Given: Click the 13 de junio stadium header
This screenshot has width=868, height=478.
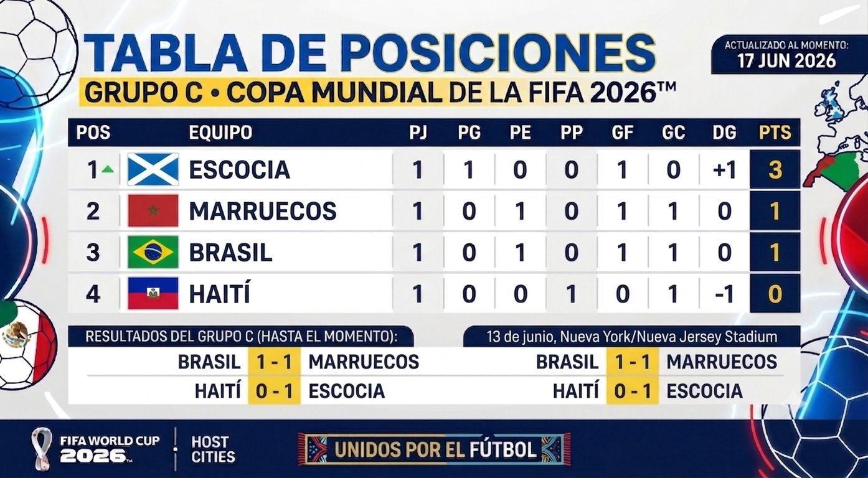Looking at the screenshot, I should point(632,337).
